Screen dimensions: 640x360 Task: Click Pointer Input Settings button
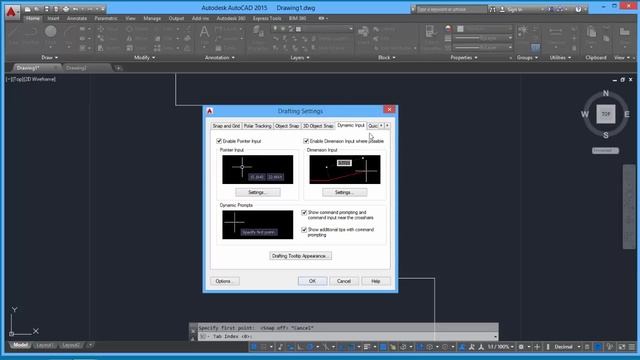[258, 192]
